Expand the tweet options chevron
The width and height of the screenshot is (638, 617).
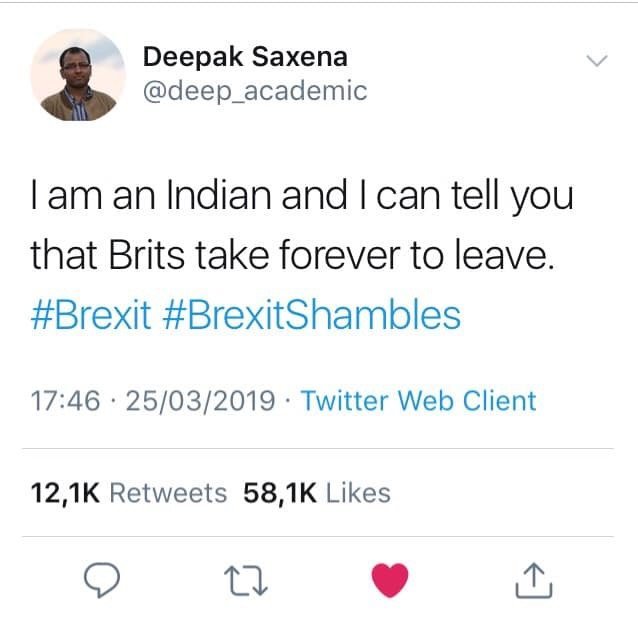pyautogui.click(x=596, y=61)
